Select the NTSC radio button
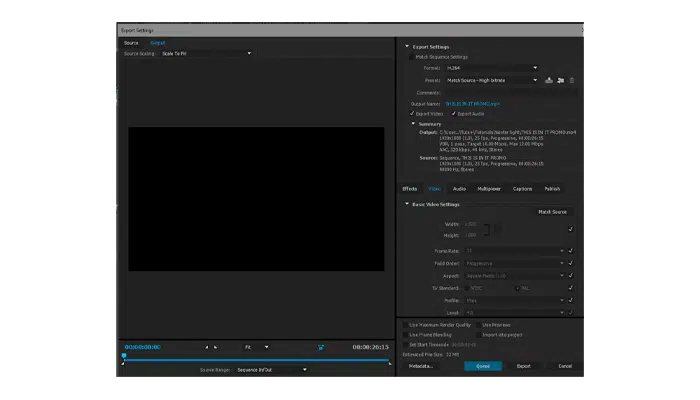700x400 pixels. (467, 288)
